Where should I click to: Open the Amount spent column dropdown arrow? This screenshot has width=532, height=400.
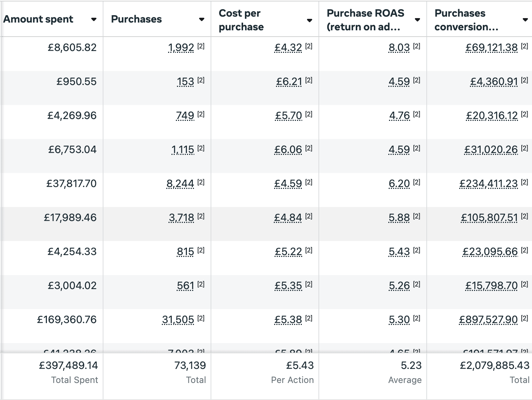click(x=94, y=20)
